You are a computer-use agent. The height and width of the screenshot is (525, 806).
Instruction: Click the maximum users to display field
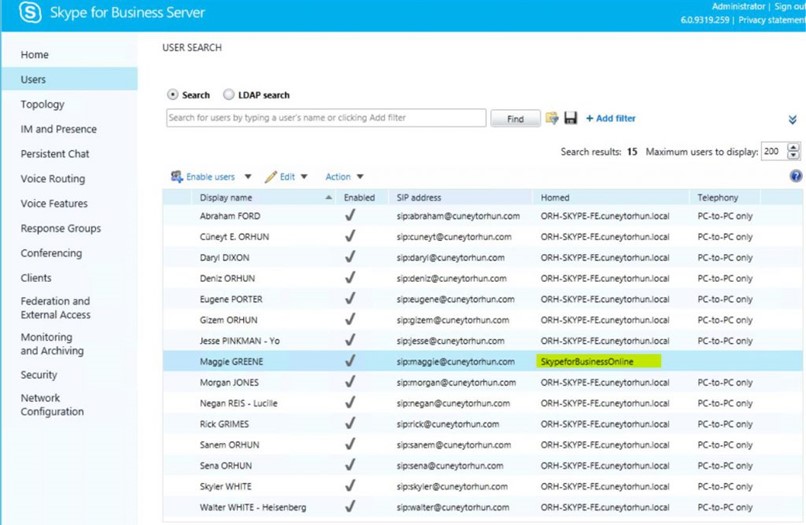pos(775,152)
